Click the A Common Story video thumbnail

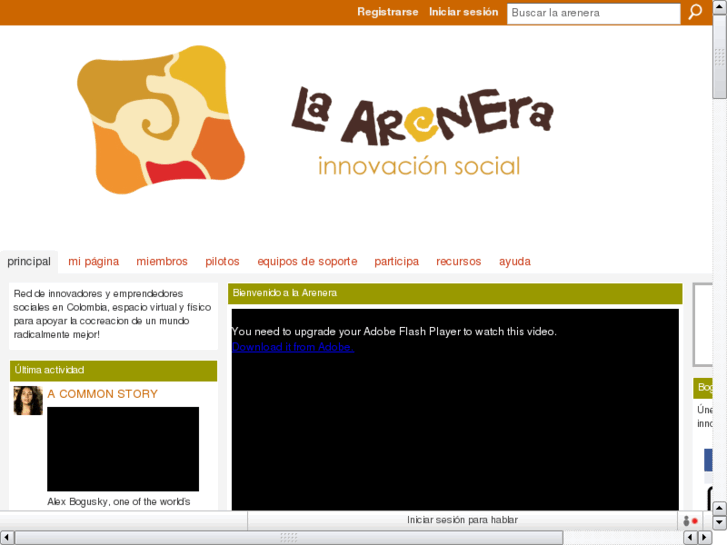tap(123, 449)
